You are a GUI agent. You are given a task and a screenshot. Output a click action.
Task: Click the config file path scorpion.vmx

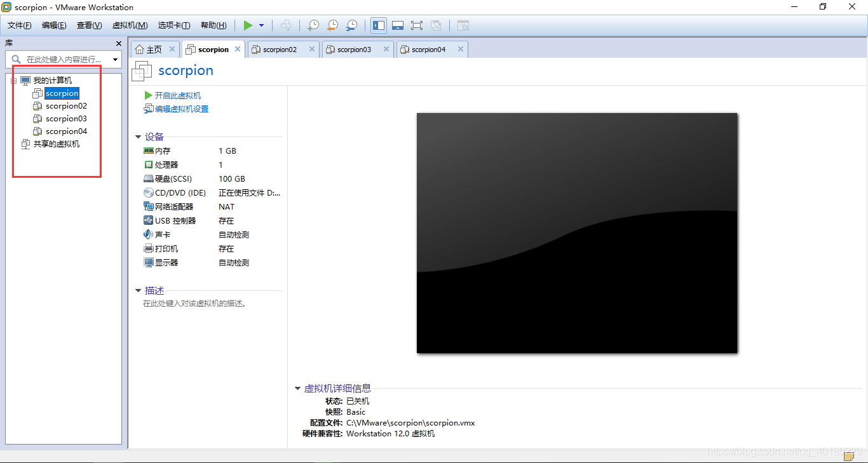click(410, 423)
